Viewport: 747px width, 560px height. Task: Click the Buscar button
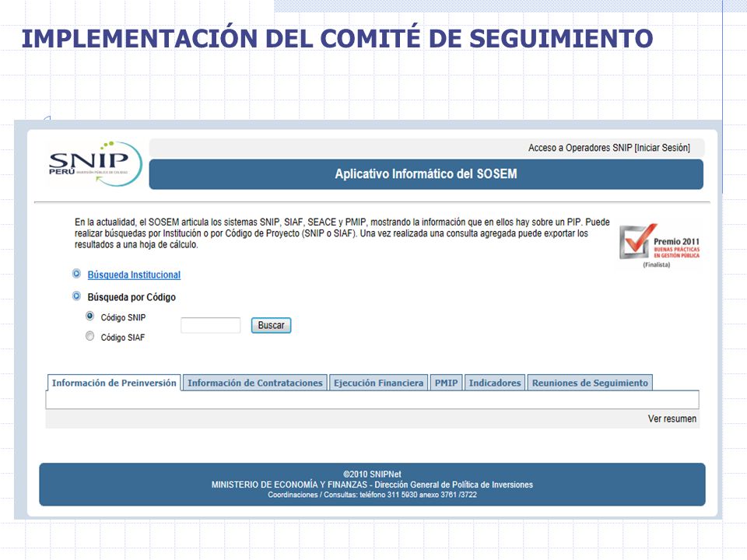click(271, 325)
